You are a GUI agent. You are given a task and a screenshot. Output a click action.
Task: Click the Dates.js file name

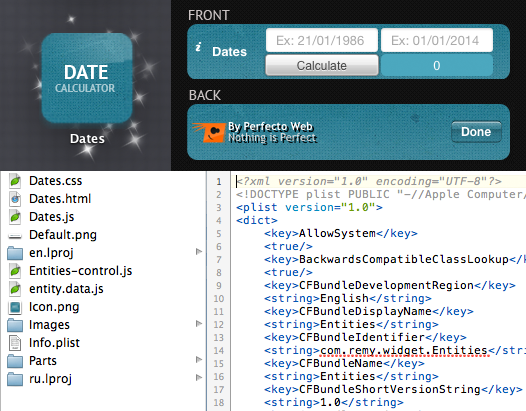[x=52, y=217]
